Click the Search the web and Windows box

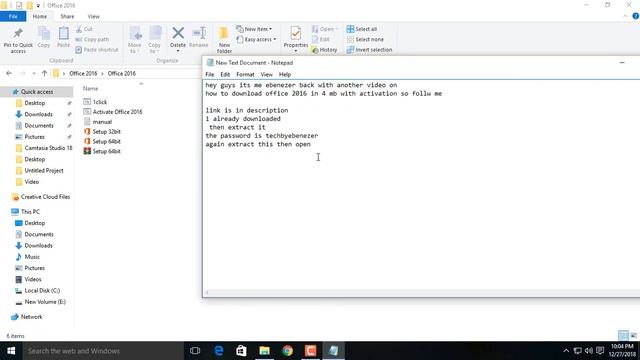[103, 351]
